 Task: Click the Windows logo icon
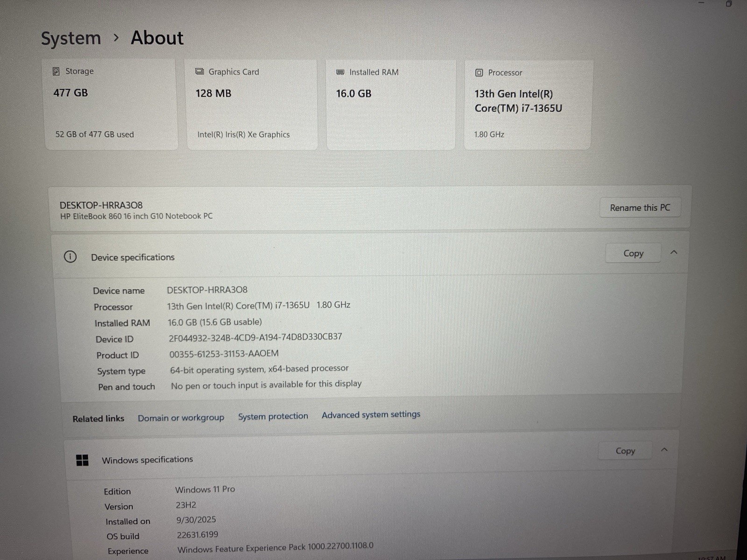pos(82,460)
